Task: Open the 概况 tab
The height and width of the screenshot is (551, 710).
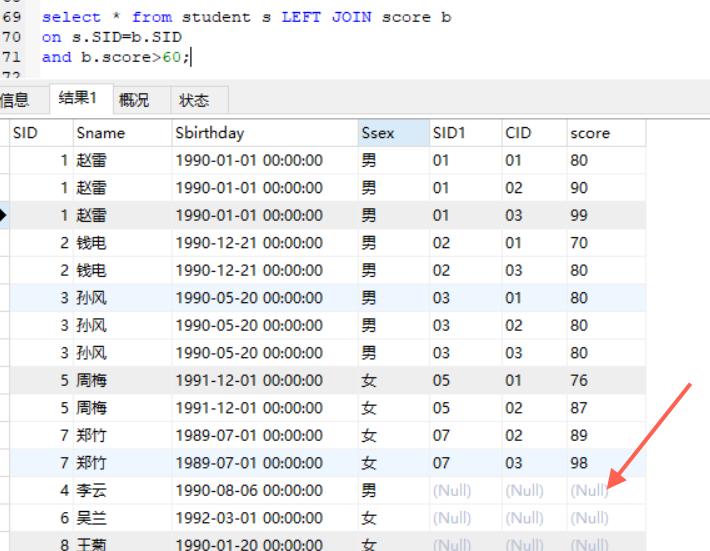Action: pos(142,100)
